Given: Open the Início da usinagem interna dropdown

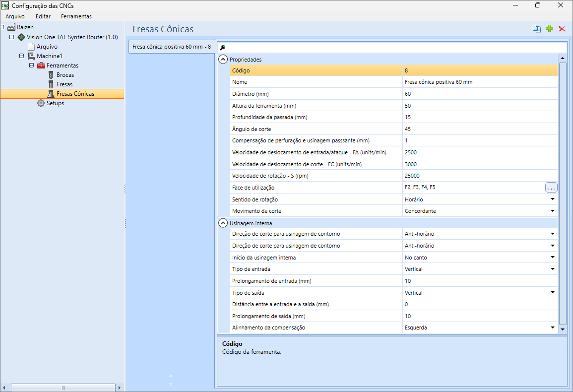Looking at the screenshot, I should (x=553, y=258).
